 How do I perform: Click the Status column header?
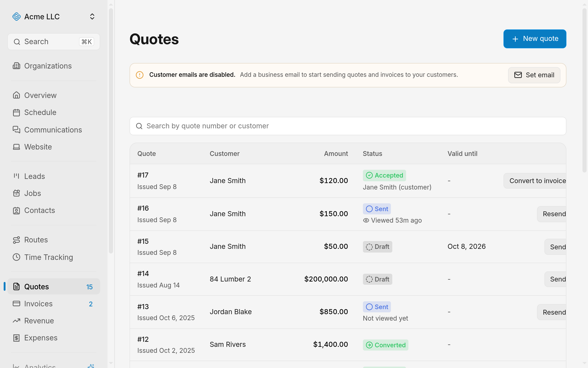(373, 154)
